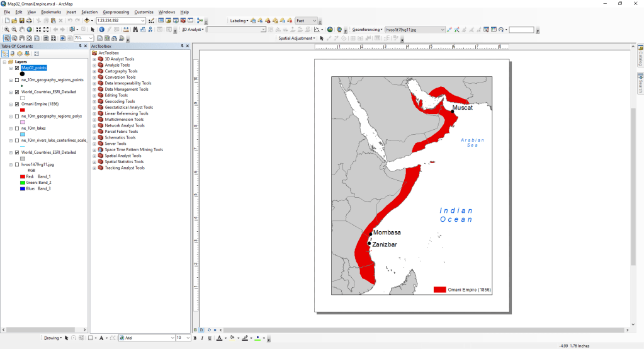
Task: Enable the ne_10m_lakes layer checkbox
Action: pyautogui.click(x=17, y=128)
